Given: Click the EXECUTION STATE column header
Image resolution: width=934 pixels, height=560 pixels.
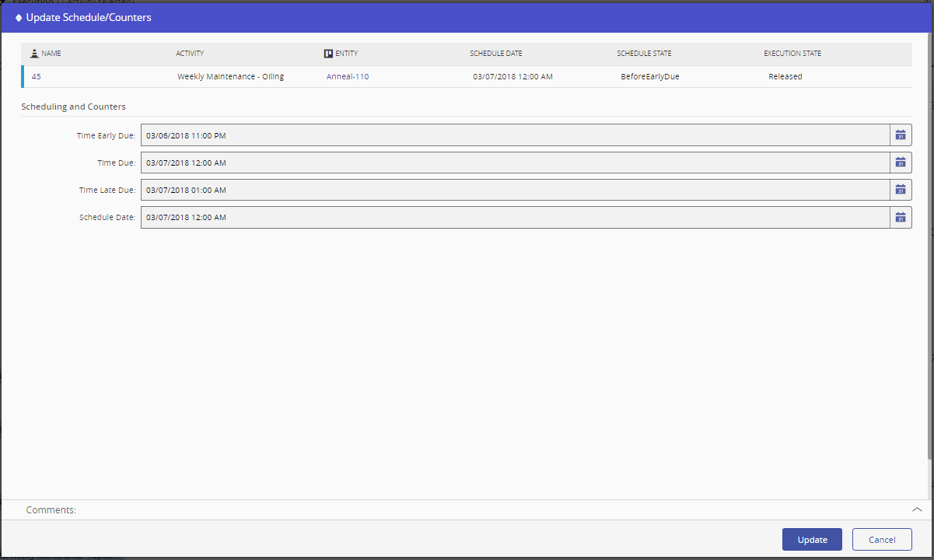Looking at the screenshot, I should (x=792, y=54).
